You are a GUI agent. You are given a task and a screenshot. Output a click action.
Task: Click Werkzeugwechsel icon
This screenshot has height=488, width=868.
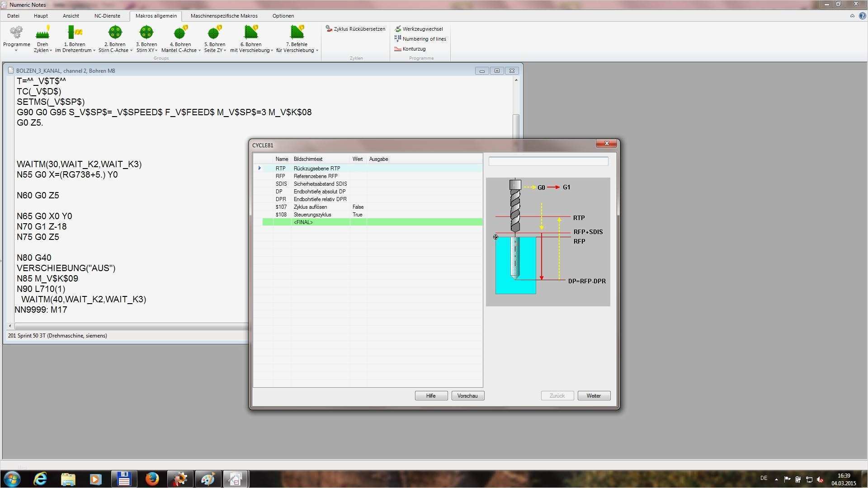[x=398, y=28]
